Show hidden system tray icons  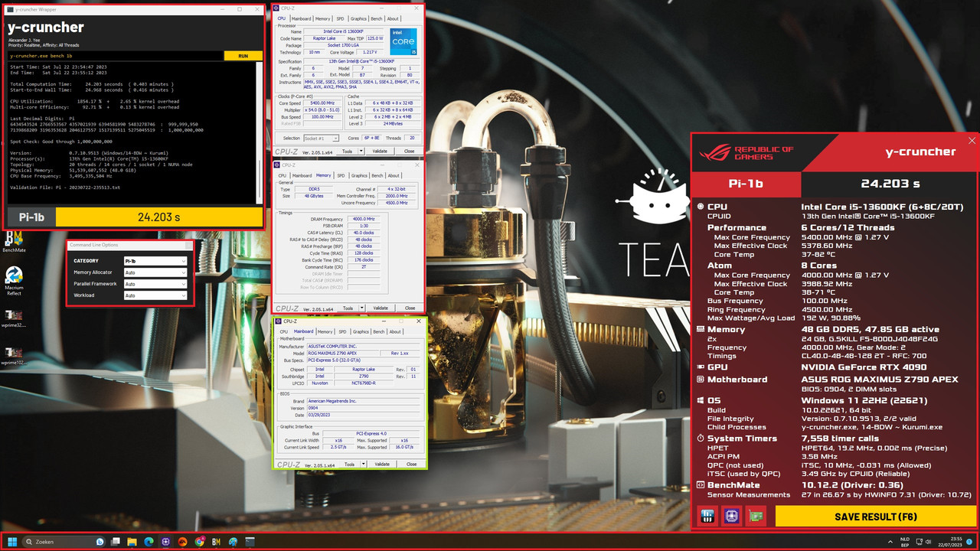(890, 542)
